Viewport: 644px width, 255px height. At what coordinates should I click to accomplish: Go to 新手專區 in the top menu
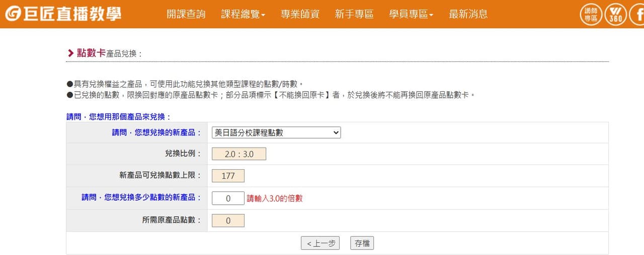pos(354,14)
